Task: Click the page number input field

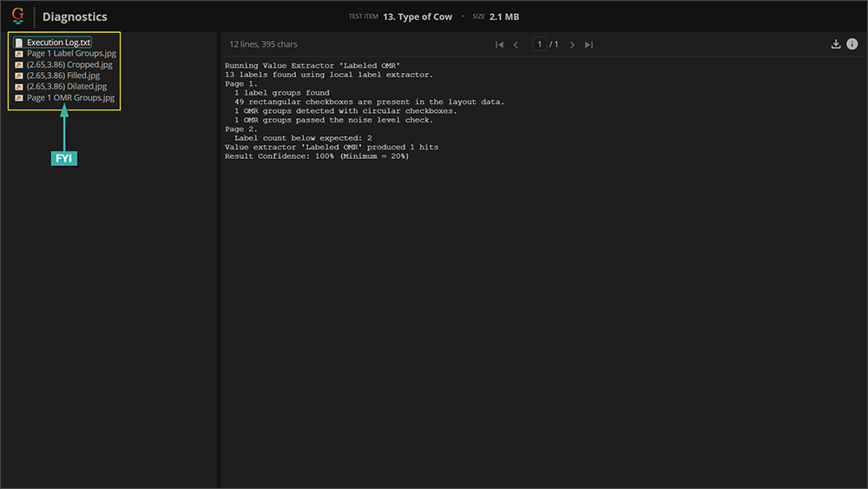Action: (x=539, y=44)
